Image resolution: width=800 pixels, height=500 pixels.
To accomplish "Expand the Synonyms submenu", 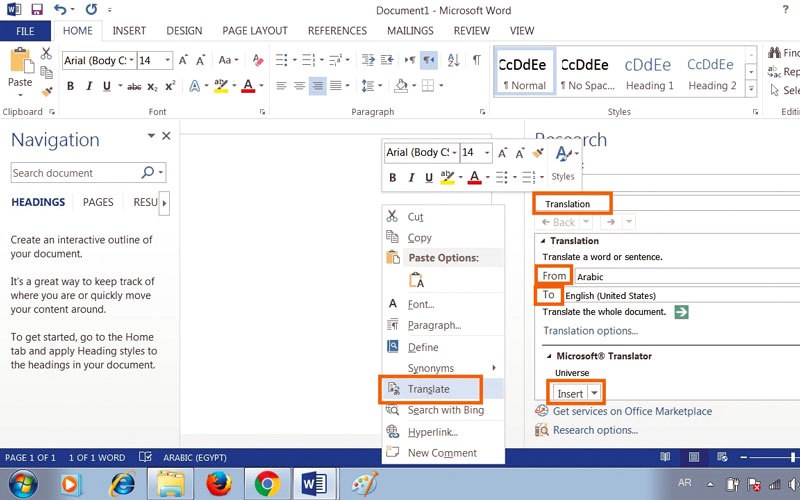I will pos(493,368).
